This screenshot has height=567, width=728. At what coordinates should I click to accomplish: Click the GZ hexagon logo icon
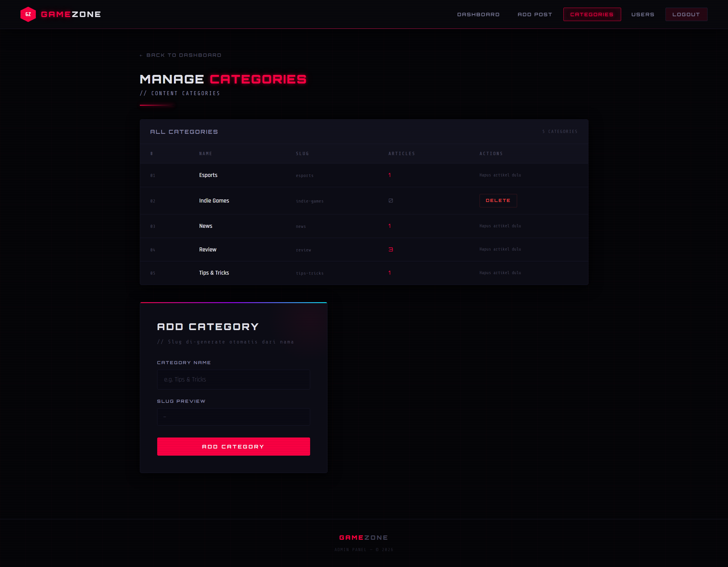click(28, 14)
